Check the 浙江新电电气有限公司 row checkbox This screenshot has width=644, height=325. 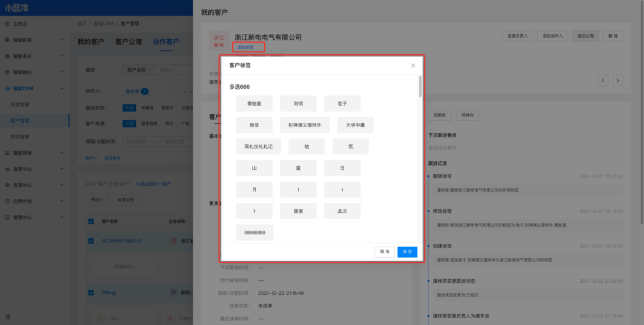(x=91, y=241)
